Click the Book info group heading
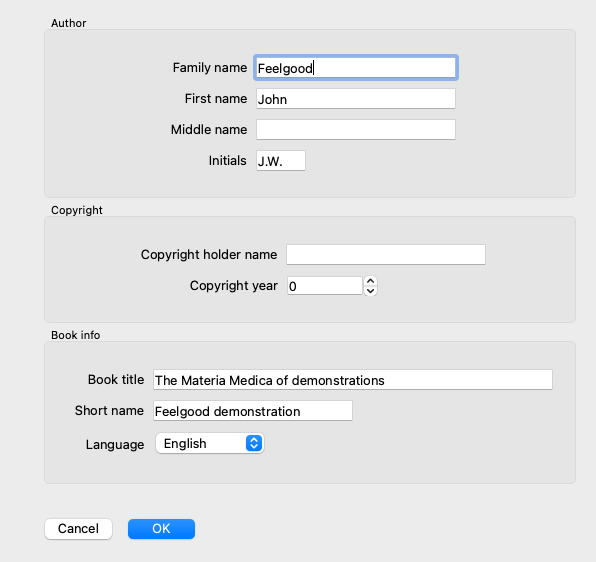The image size is (596, 562). 76,335
